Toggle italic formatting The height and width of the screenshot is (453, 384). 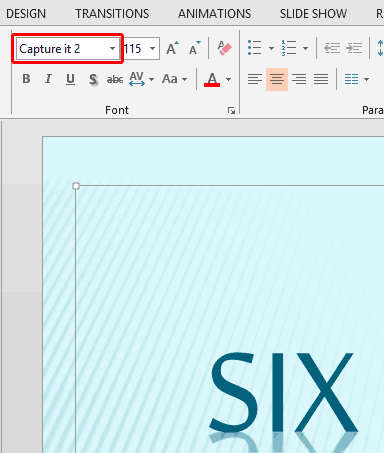coord(48,79)
